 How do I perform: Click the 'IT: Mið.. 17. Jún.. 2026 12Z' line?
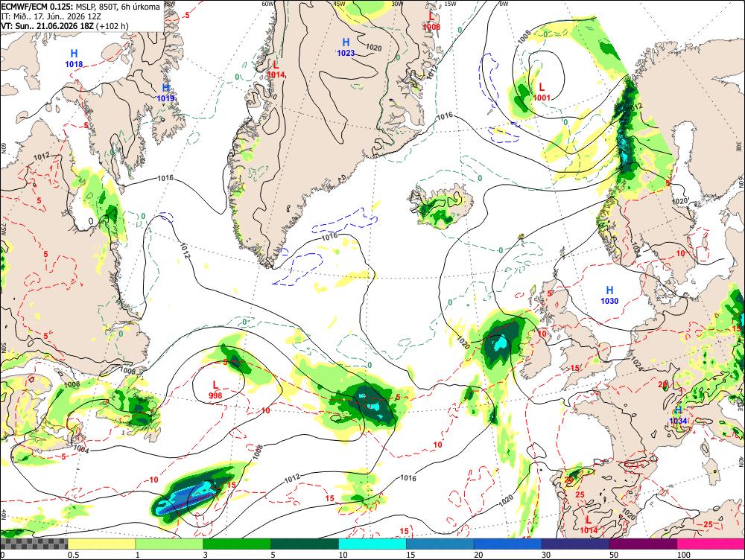[x=51, y=16]
